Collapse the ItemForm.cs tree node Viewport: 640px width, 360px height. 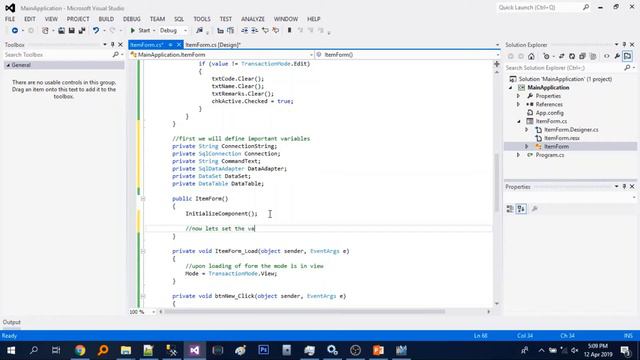(519, 121)
